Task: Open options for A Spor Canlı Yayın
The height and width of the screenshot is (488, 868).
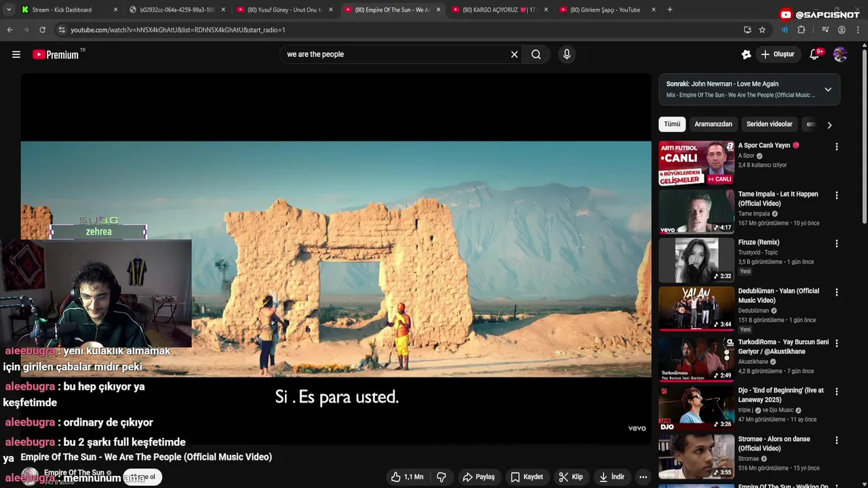Action: [836, 146]
